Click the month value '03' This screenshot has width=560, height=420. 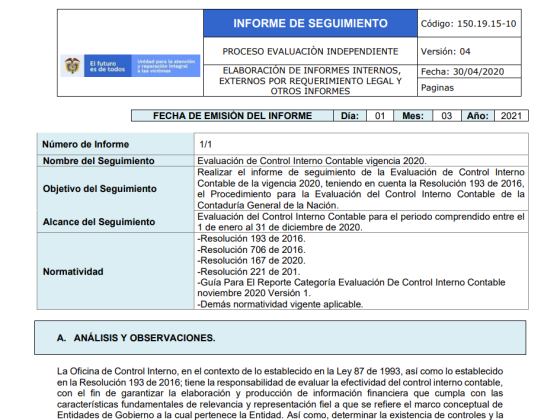coord(446,116)
